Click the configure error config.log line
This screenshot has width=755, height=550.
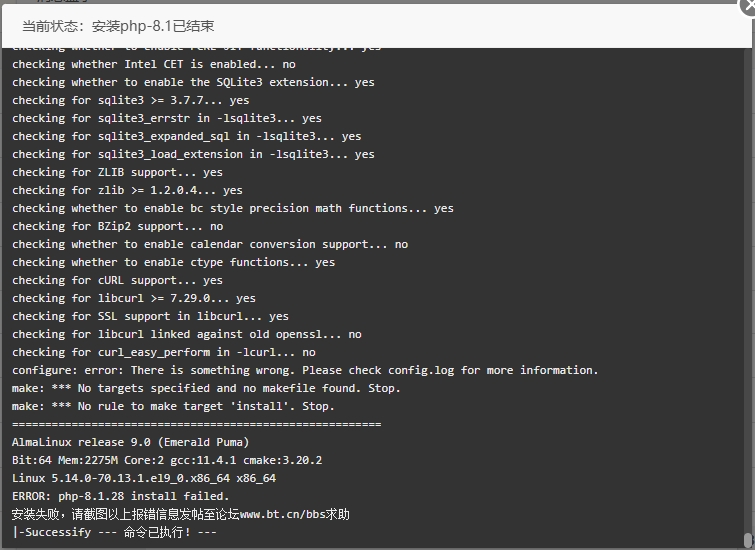(305, 370)
